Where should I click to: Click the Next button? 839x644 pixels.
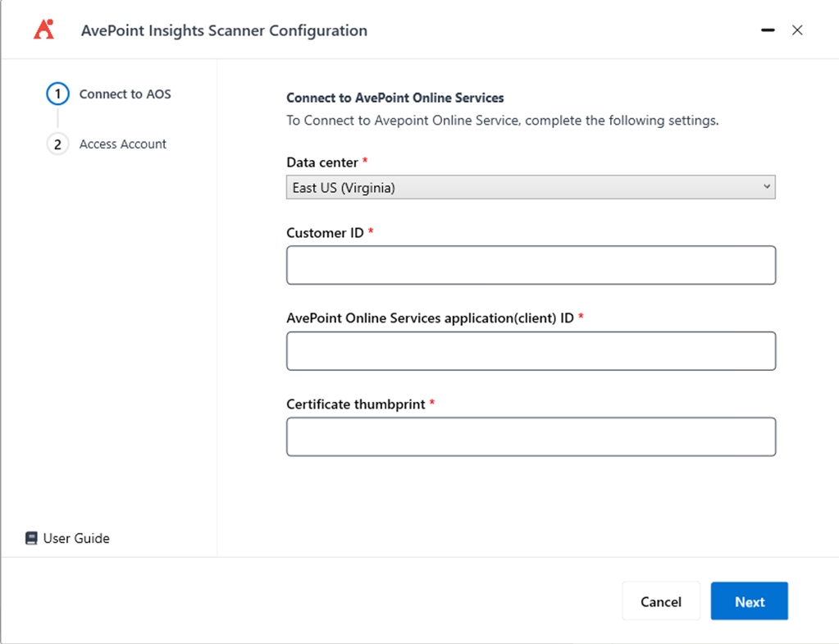(x=749, y=601)
